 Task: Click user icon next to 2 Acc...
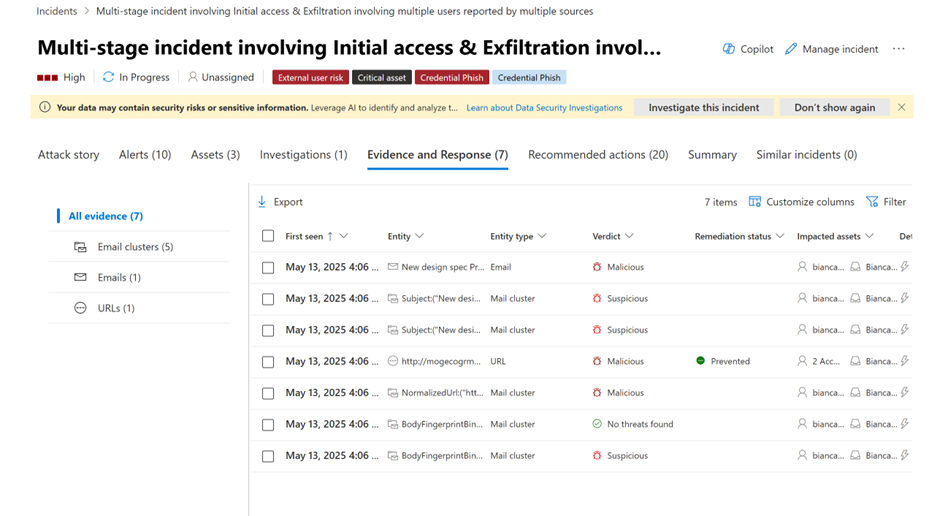coord(802,361)
